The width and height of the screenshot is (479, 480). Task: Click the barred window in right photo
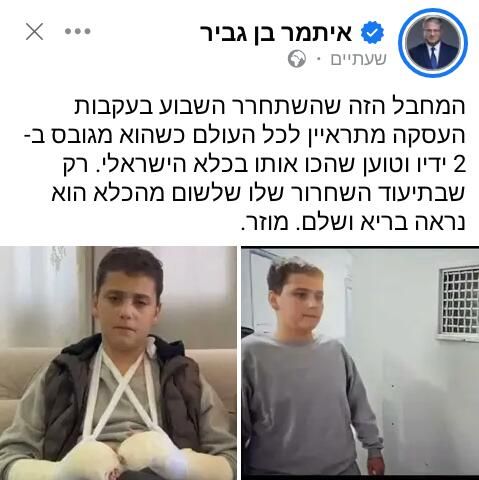click(458, 301)
